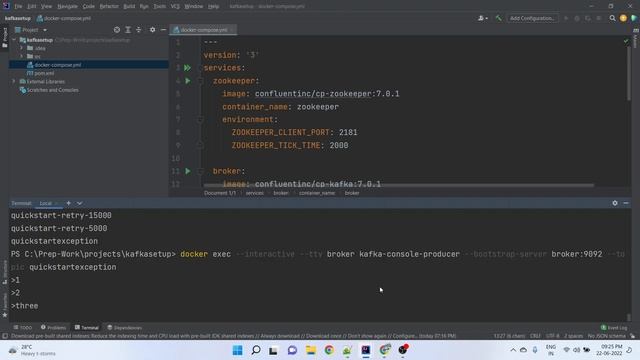640x360 pixels.
Task: Click the 'container_name' breadcrumb below editor
Action: pyautogui.click(x=317, y=193)
